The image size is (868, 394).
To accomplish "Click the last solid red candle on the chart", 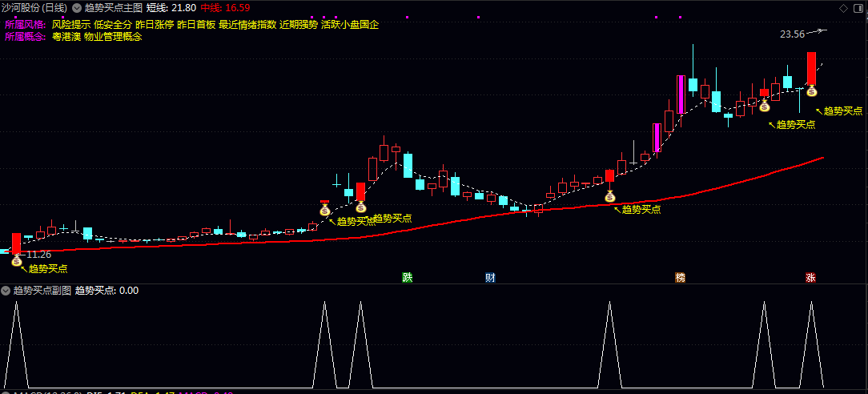I will (x=811, y=69).
